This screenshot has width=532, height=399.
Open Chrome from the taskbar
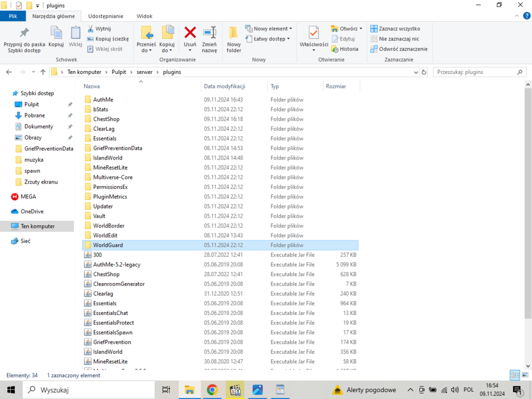(x=212, y=390)
